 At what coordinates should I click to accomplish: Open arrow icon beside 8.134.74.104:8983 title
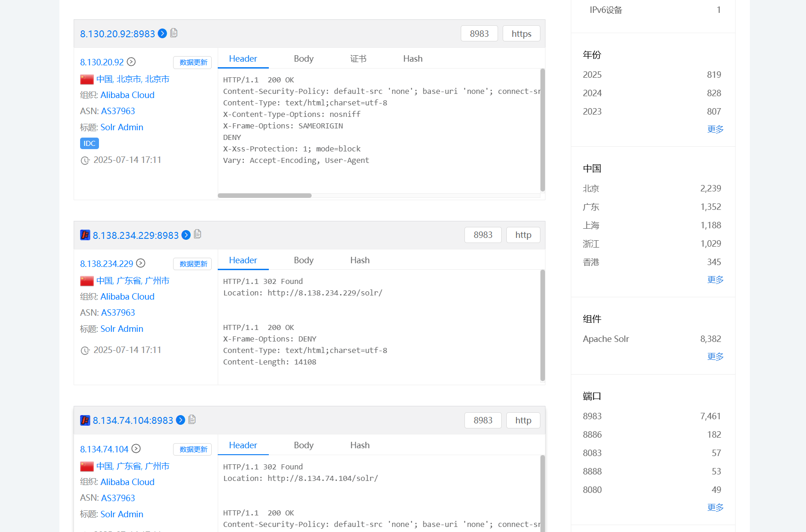(180, 420)
